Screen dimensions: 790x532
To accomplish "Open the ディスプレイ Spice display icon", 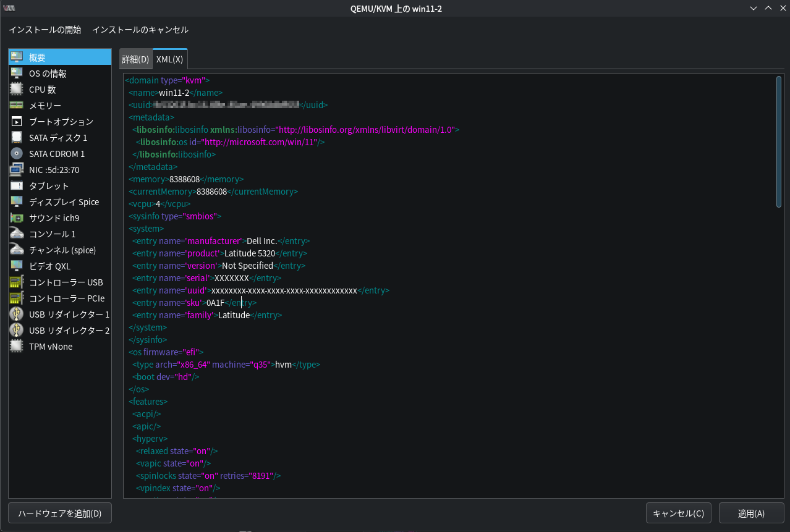I will tap(17, 202).
